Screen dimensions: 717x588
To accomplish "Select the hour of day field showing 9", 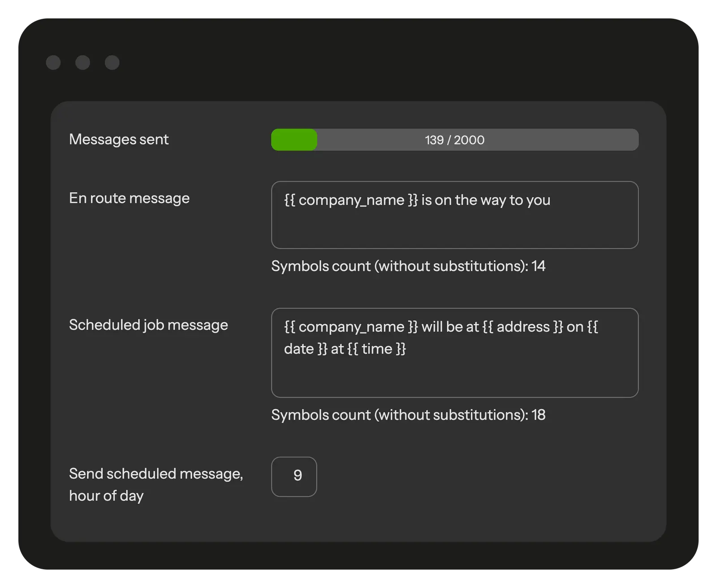I will click(x=294, y=476).
